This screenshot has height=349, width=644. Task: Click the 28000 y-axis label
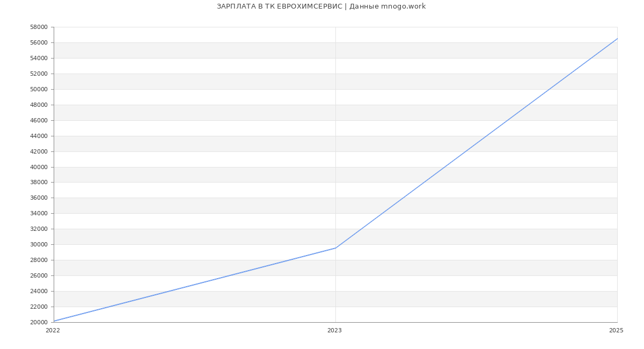click(38, 260)
